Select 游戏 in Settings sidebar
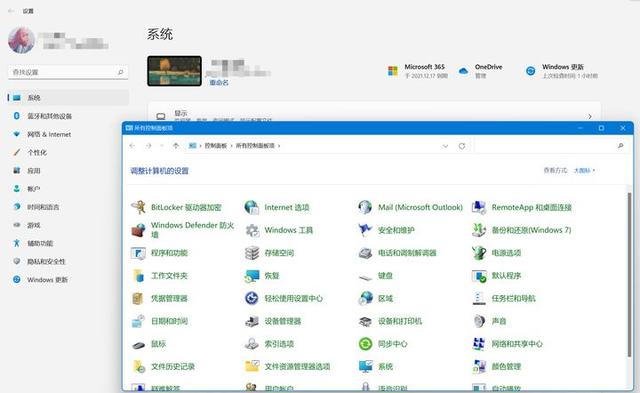This screenshot has width=640, height=393. click(68, 225)
